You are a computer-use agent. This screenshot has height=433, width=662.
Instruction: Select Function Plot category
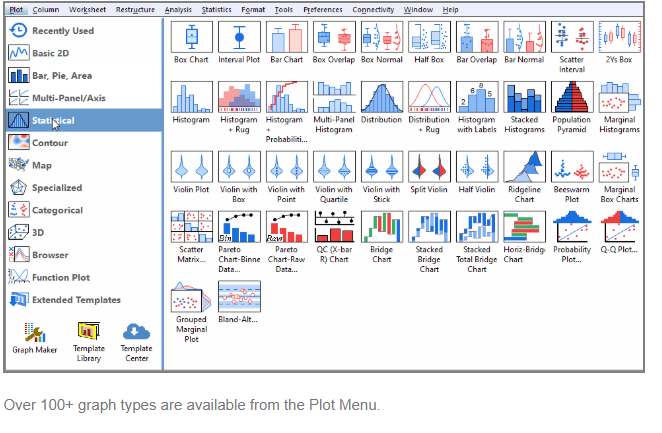click(x=84, y=277)
